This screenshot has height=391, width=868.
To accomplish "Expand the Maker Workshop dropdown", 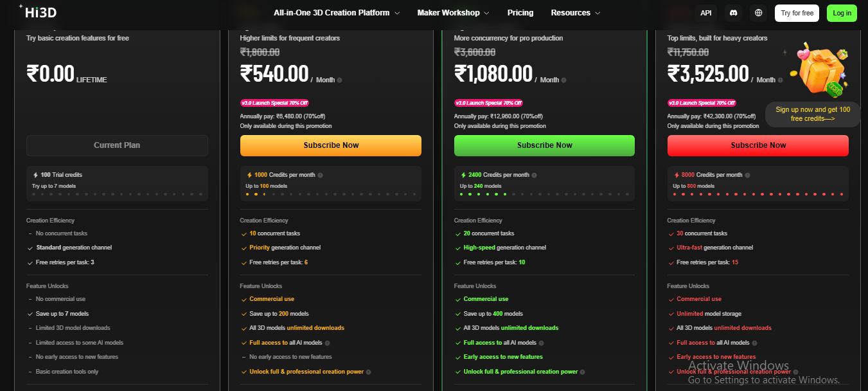I will (453, 13).
